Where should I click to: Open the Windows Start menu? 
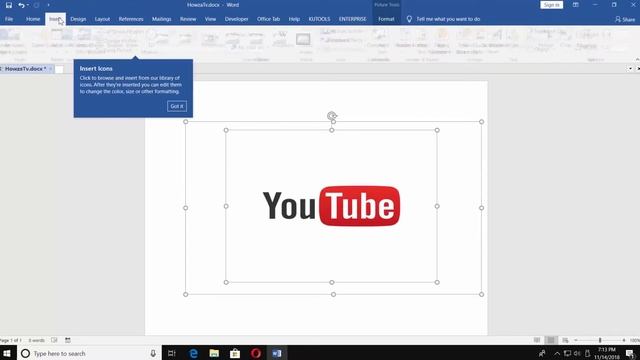click(x=7, y=353)
